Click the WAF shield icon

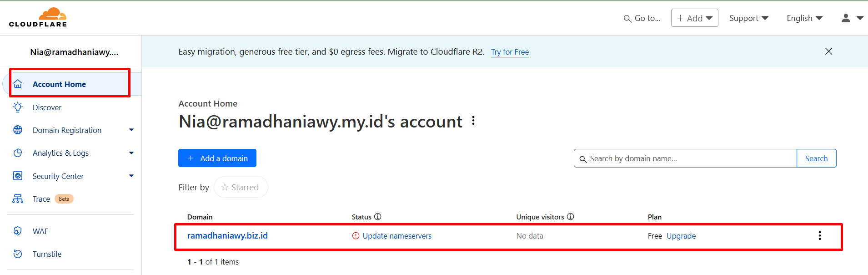(18, 231)
